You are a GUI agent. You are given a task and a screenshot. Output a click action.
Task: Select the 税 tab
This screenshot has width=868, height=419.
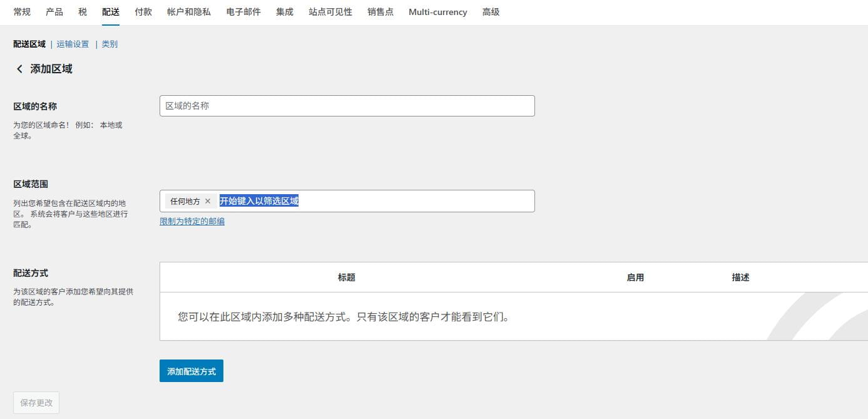(x=82, y=11)
